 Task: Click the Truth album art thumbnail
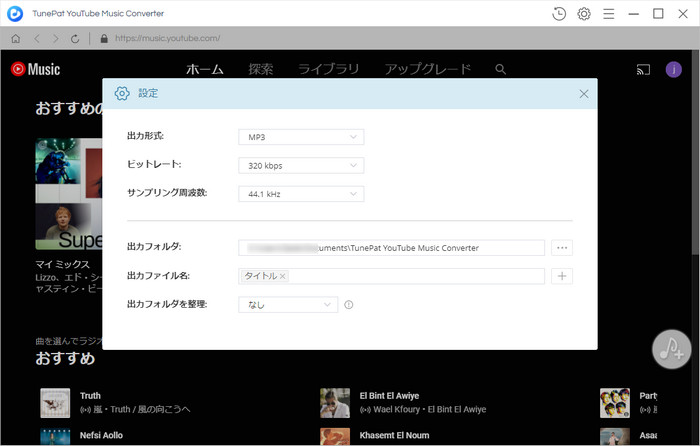tap(55, 403)
